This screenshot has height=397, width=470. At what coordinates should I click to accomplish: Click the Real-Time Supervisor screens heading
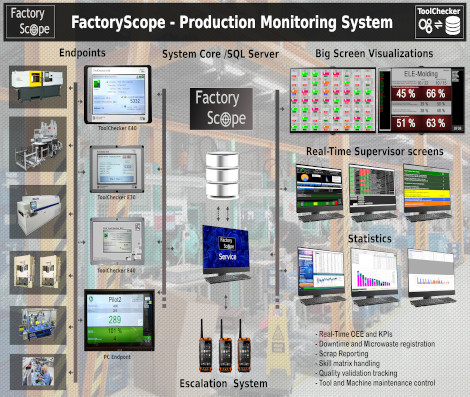coord(375,151)
